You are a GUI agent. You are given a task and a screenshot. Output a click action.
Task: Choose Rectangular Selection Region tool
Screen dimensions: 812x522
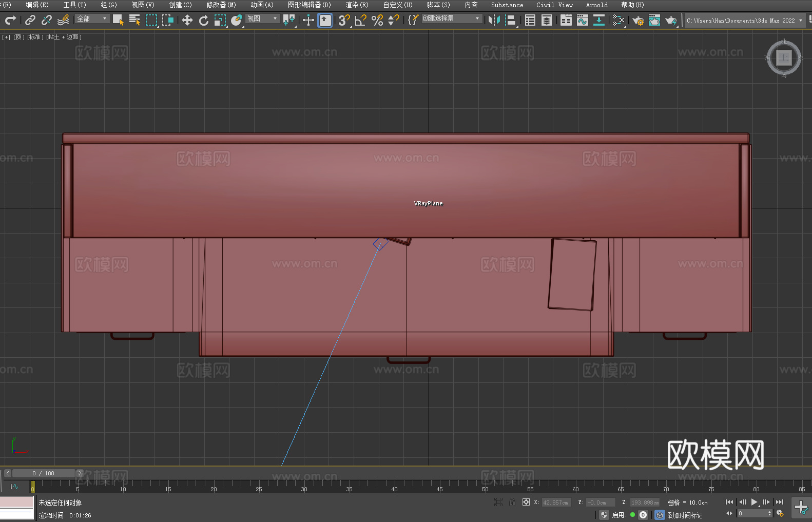[x=151, y=20]
